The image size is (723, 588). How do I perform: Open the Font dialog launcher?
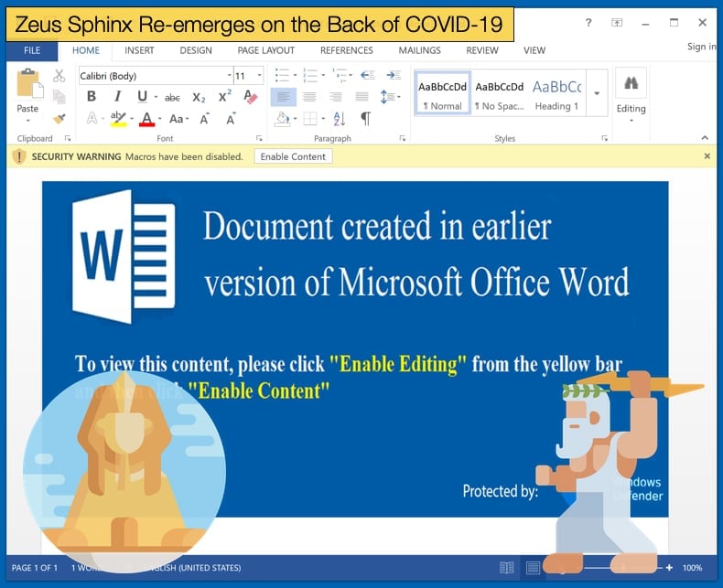tap(259, 138)
